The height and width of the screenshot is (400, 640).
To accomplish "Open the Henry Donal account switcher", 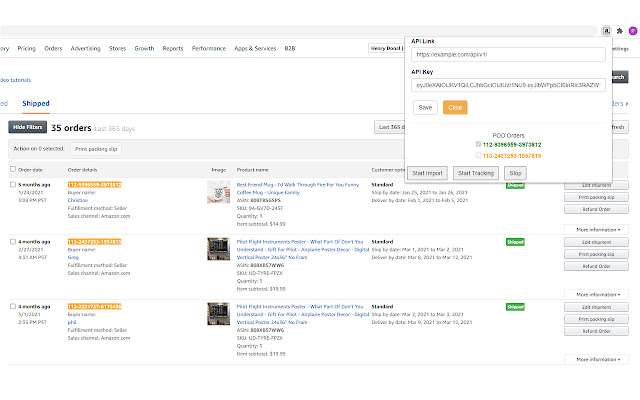I will (386, 48).
